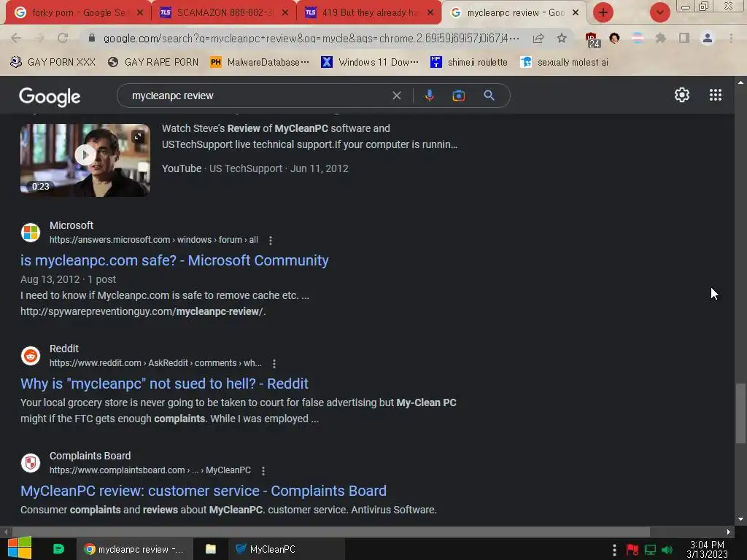Open MalwareDatabase bookmark
Image resolution: width=747 pixels, height=560 pixels.
tap(260, 62)
